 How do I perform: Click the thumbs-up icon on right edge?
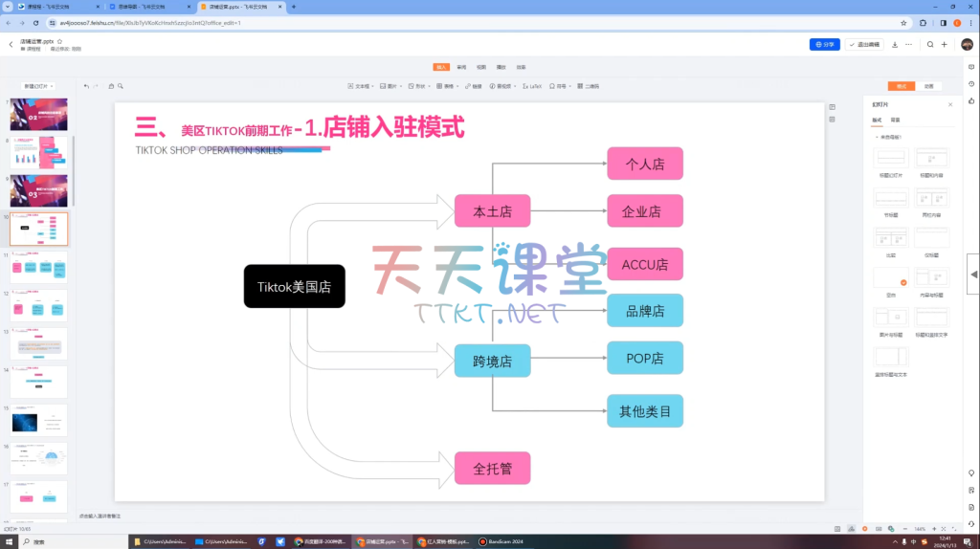coord(971,100)
